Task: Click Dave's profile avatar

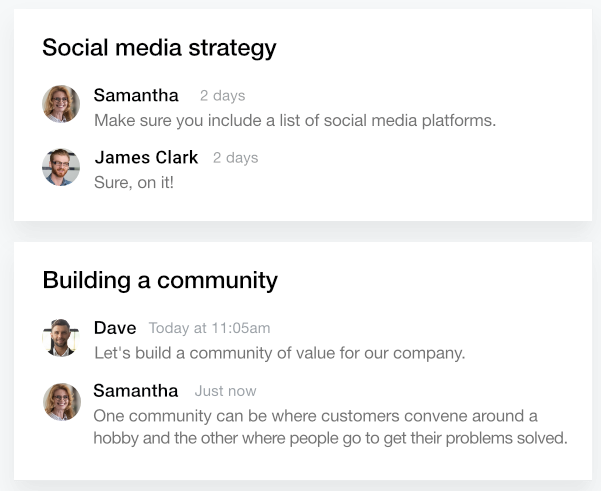Action: (61, 338)
